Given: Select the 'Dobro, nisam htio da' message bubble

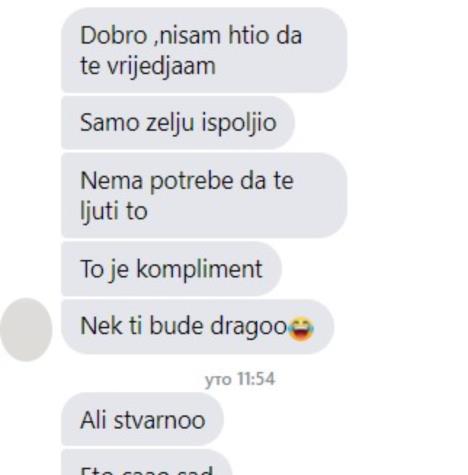Looking at the screenshot, I should (x=204, y=50).
